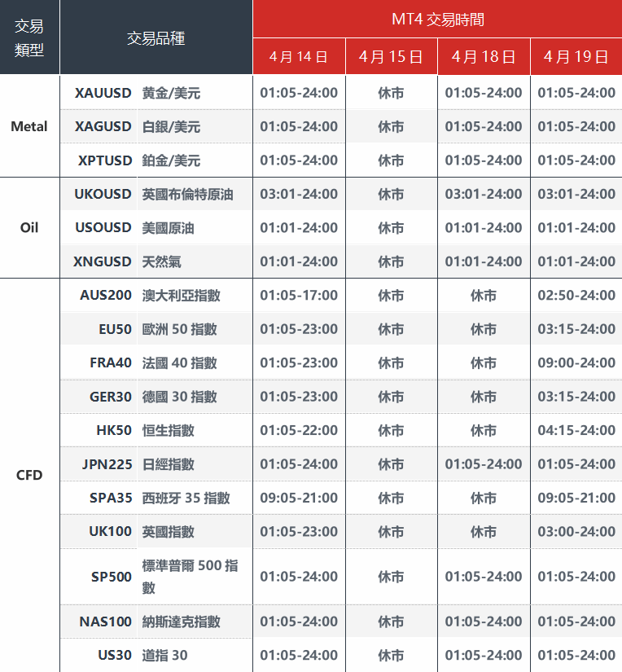
Task: Select 西班牙 35 指數 description
Action: click(x=186, y=498)
